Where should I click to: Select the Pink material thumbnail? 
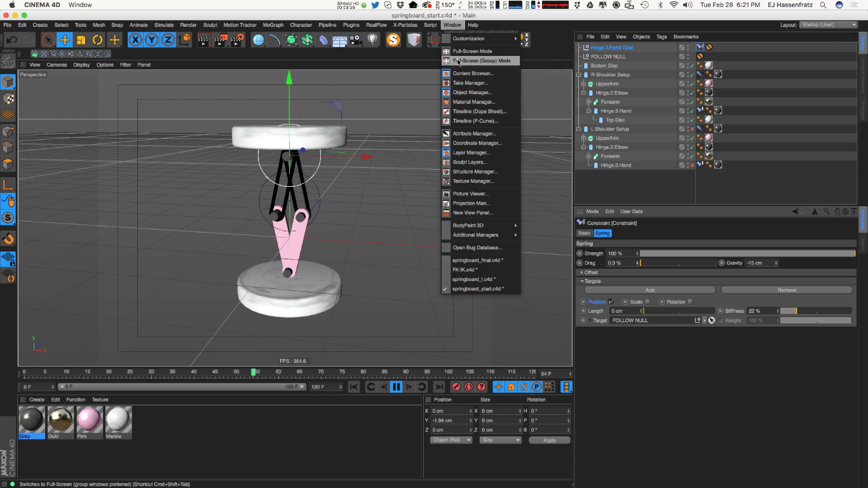click(89, 419)
